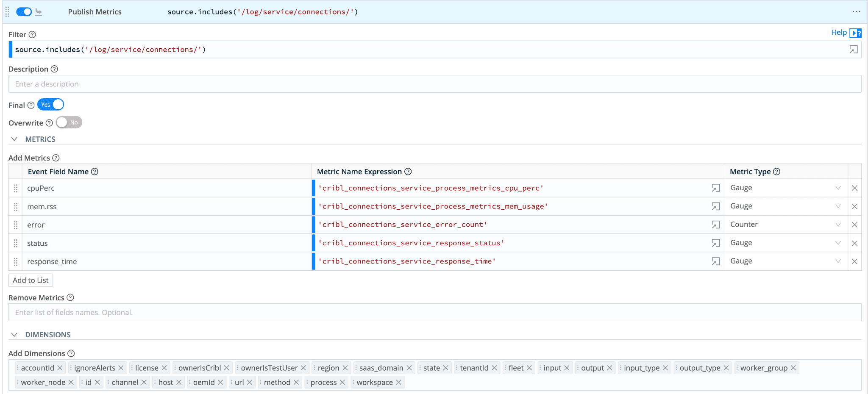
Task: Expand the Filter expression editor
Action: coord(853,50)
